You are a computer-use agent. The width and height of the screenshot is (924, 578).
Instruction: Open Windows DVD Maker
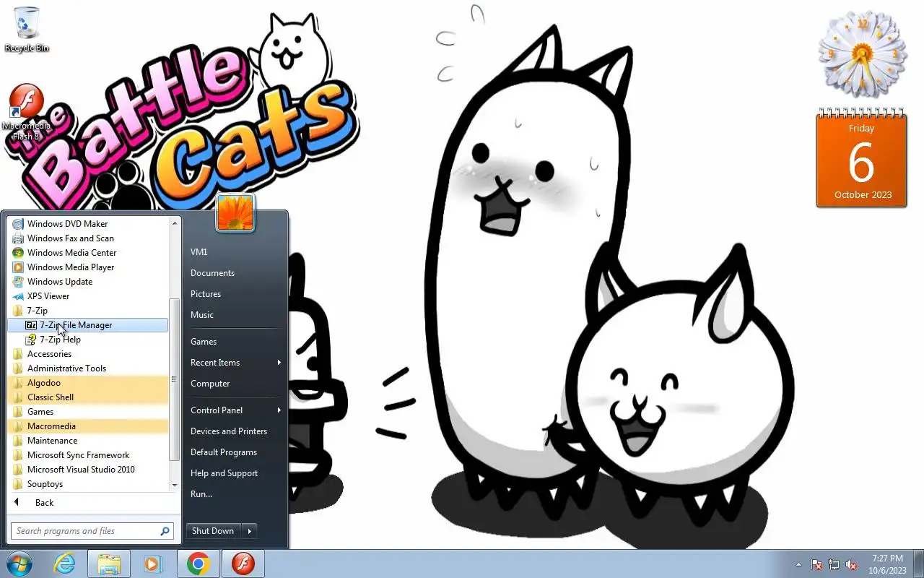pos(87,224)
